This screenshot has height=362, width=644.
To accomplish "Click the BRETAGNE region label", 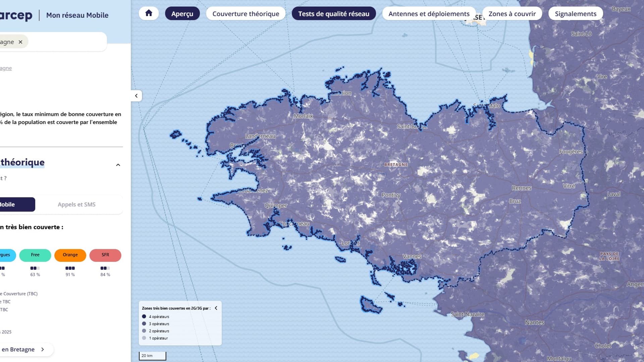I will (x=396, y=165).
